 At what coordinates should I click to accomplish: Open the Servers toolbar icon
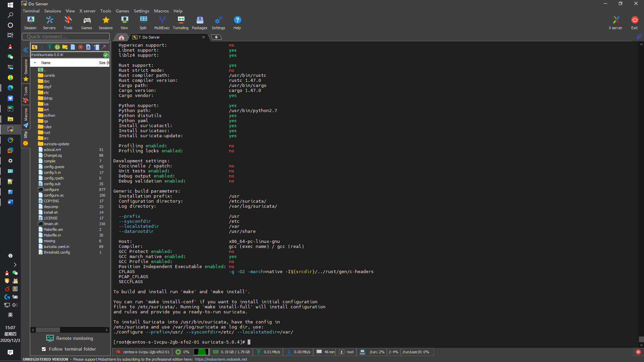tap(49, 23)
